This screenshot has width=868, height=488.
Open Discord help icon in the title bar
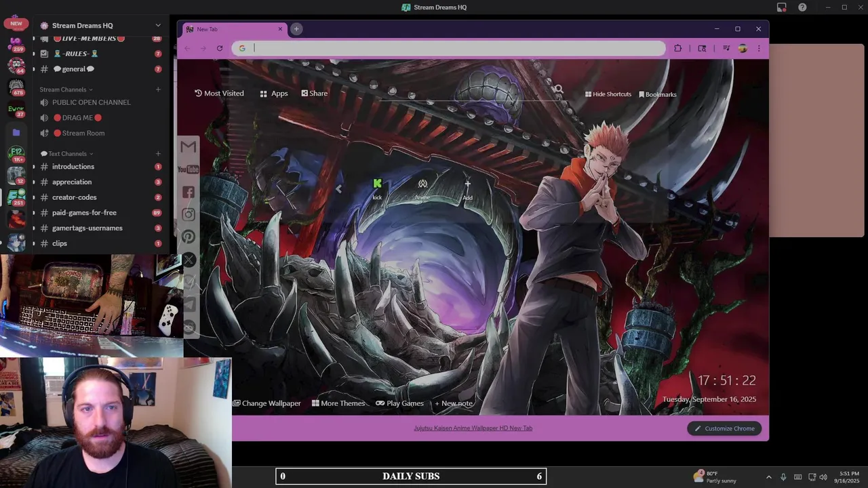click(x=803, y=7)
